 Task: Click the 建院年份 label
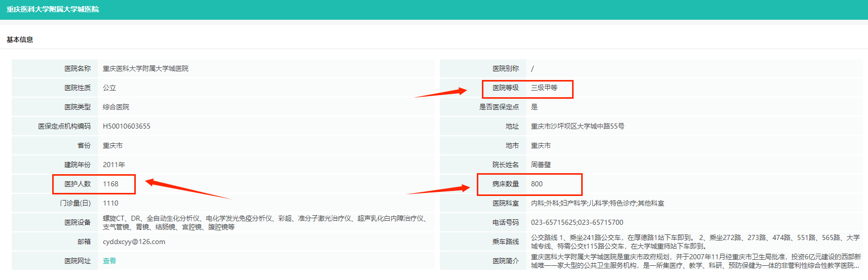click(x=78, y=165)
